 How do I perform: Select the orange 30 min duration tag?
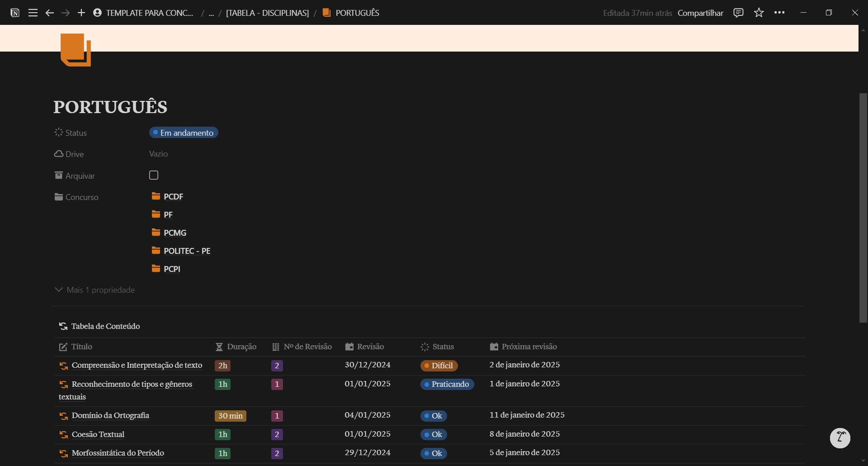[230, 416]
